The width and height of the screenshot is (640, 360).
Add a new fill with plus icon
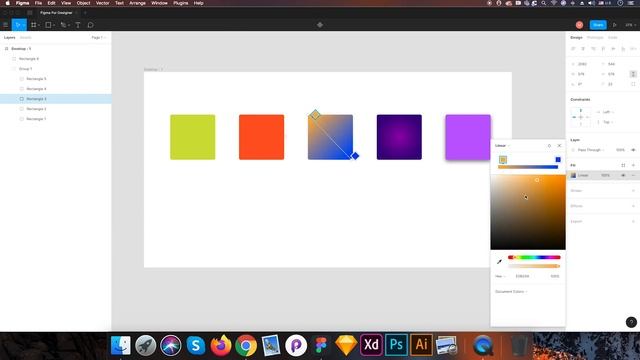pyautogui.click(x=633, y=165)
